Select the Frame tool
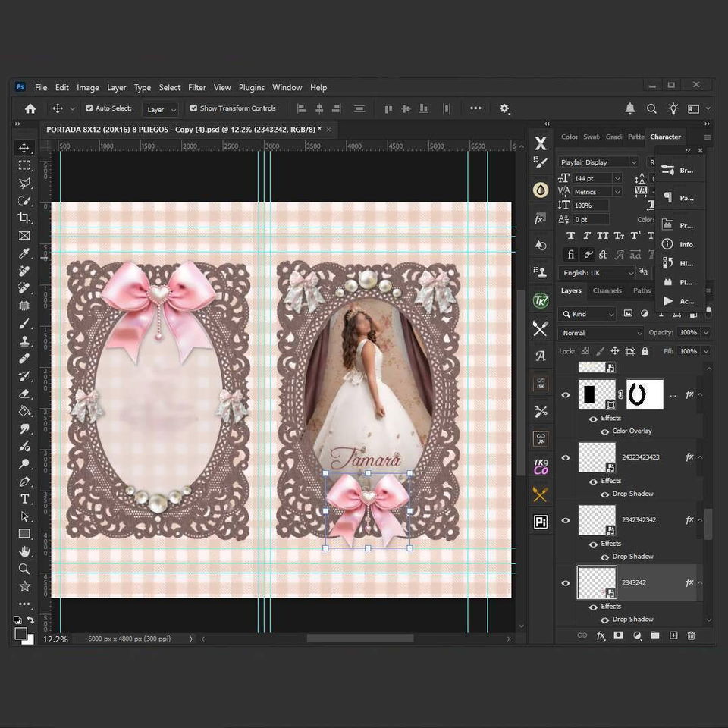The width and height of the screenshot is (728, 728). [24, 235]
